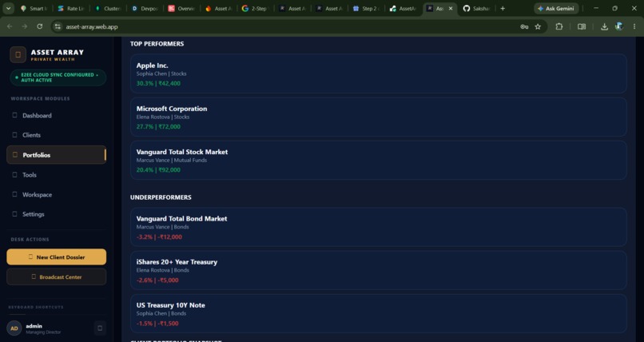Click the E2EE cloud sync status badge

point(58,78)
